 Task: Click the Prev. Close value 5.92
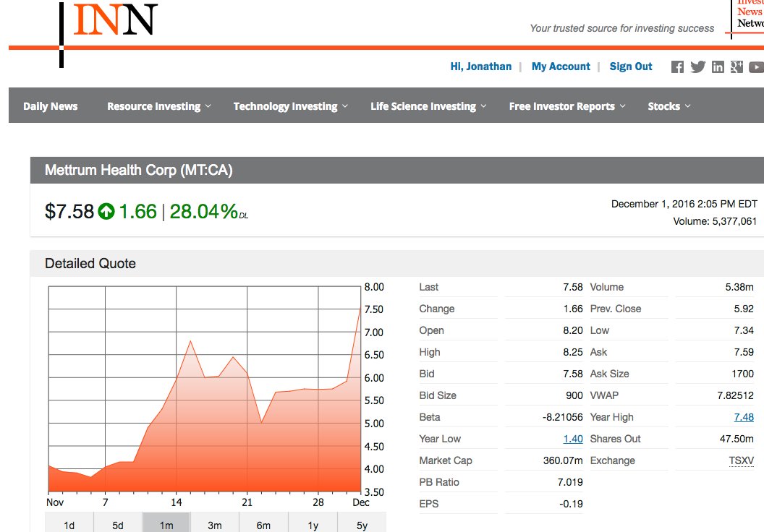pyautogui.click(x=744, y=309)
